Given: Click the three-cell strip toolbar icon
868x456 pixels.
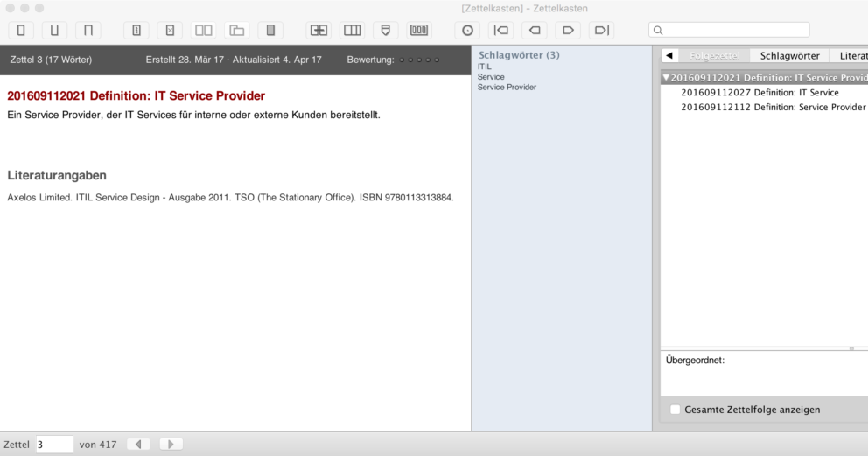Looking at the screenshot, I should 419,30.
